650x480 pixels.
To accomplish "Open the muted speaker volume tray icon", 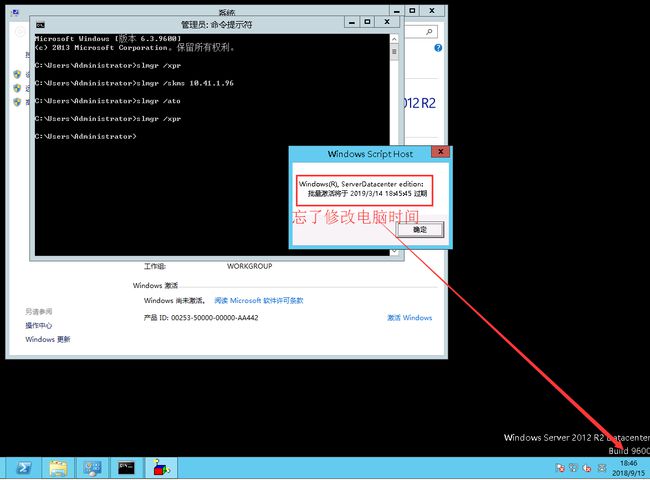I will 587,468.
